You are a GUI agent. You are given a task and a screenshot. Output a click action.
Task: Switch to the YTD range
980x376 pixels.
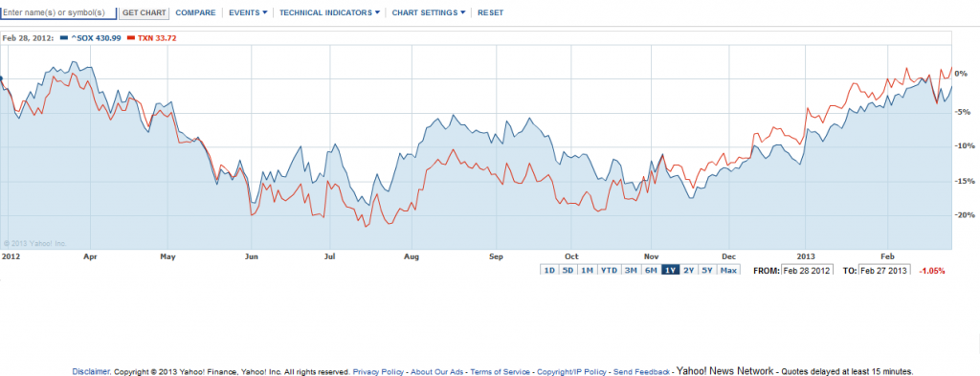(x=609, y=271)
